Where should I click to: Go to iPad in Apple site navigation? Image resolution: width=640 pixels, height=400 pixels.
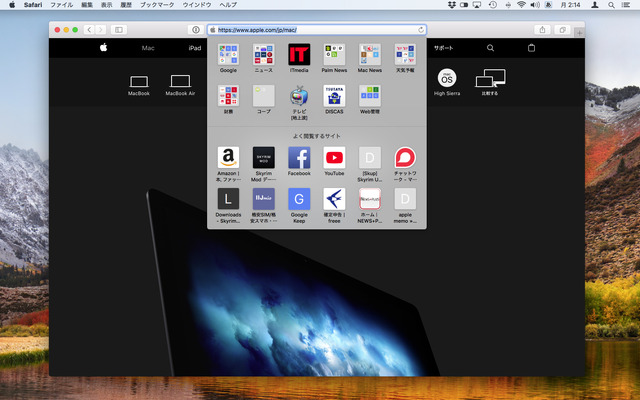(x=195, y=48)
